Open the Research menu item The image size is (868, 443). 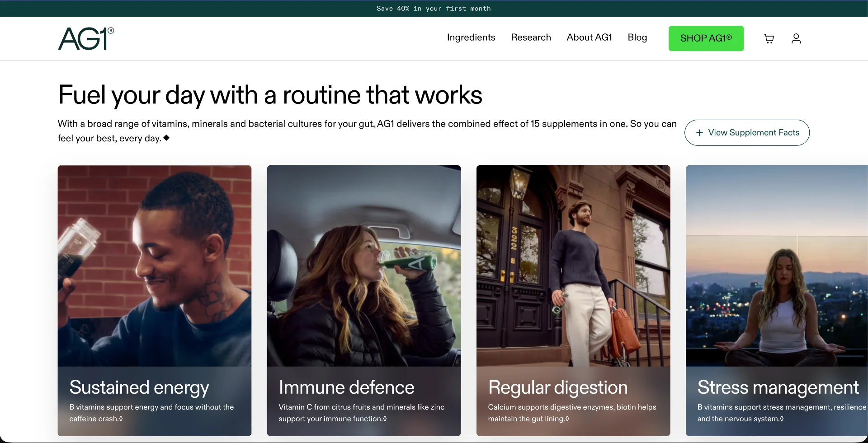click(531, 37)
